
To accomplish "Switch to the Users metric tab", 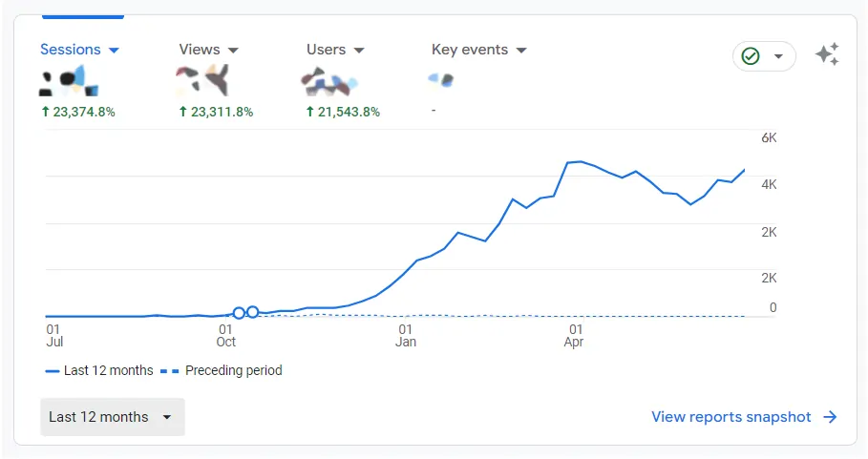I will (327, 50).
